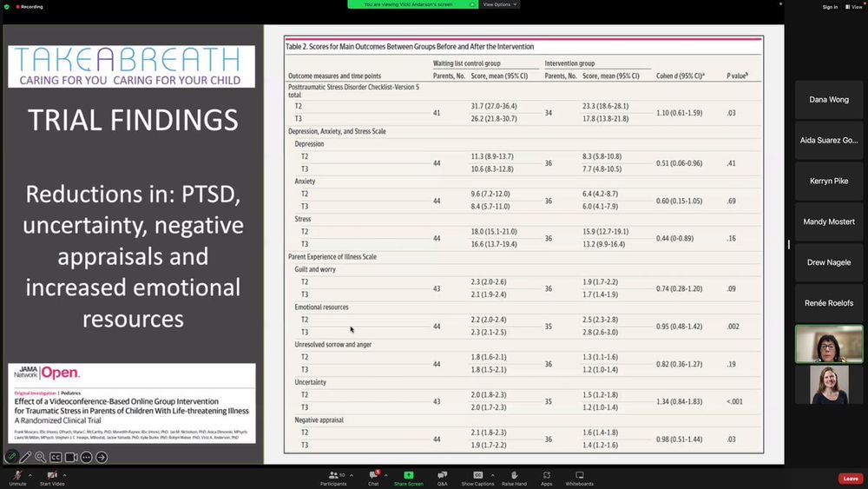Toggle Show Captions
868x489 pixels.
[477, 478]
